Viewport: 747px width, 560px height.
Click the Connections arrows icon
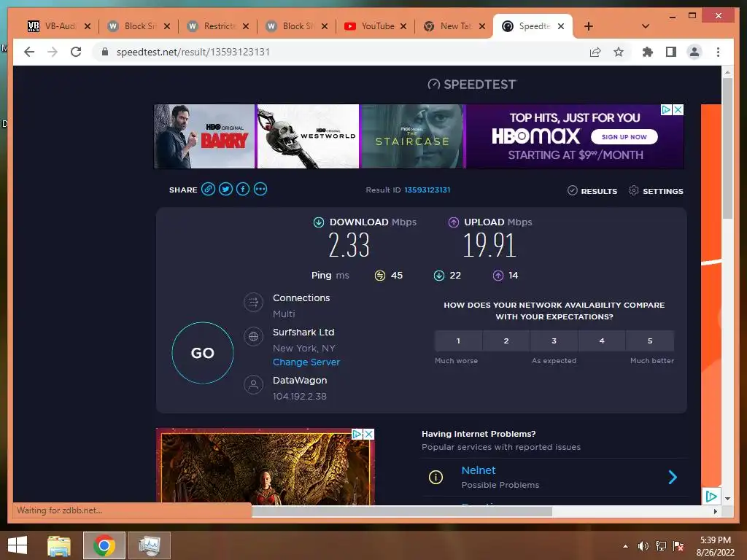coord(253,302)
